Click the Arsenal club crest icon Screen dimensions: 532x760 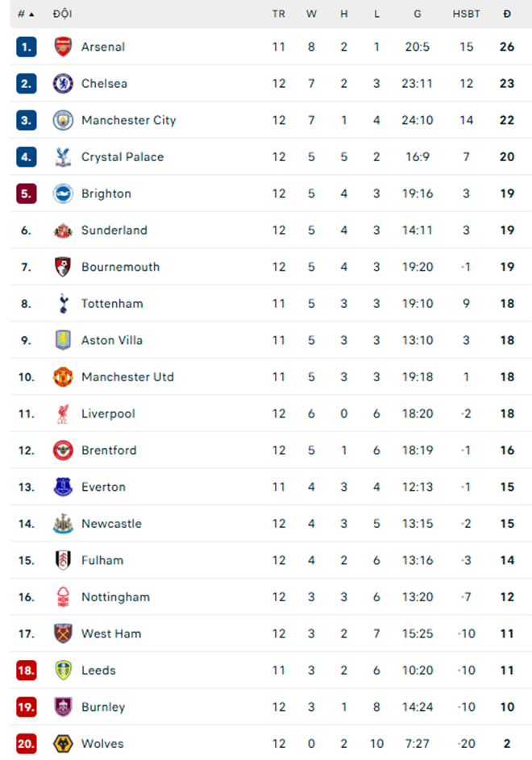pyautogui.click(x=63, y=47)
